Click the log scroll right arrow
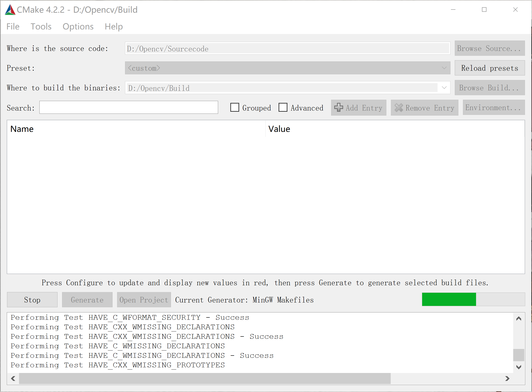The width and height of the screenshot is (532, 392). (x=507, y=378)
